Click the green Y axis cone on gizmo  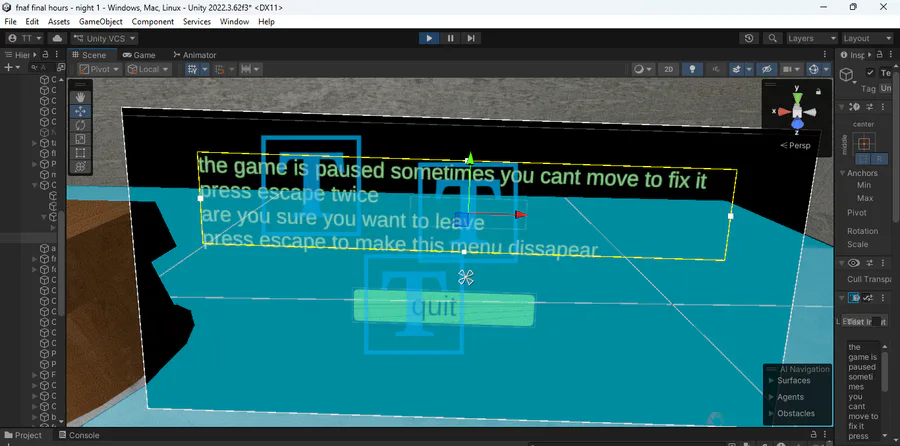point(797,96)
